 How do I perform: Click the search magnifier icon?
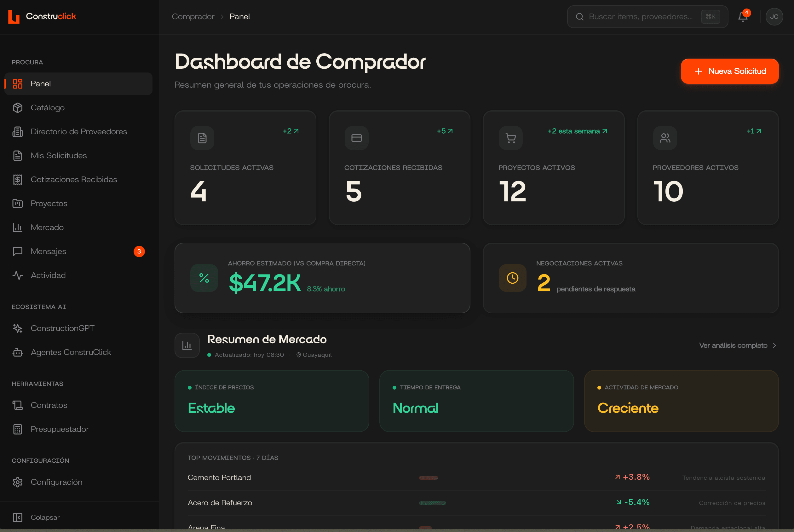point(580,17)
